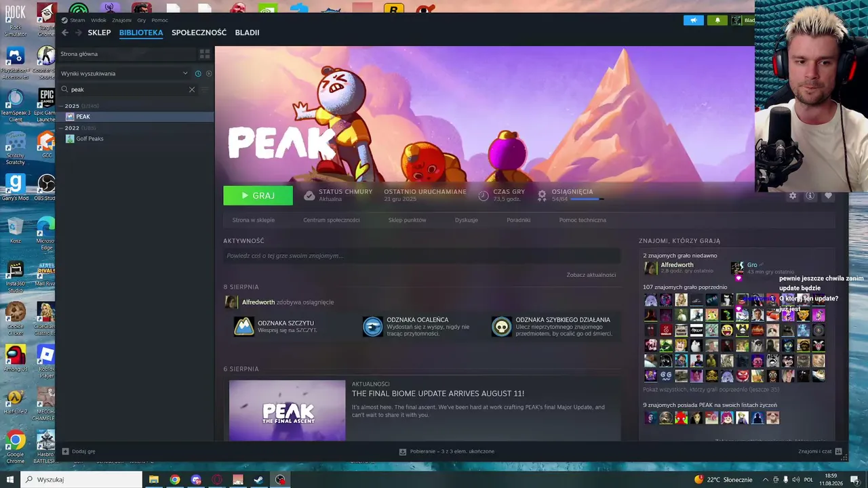Open the weather widget '22°C Słonecznie'

click(724, 479)
